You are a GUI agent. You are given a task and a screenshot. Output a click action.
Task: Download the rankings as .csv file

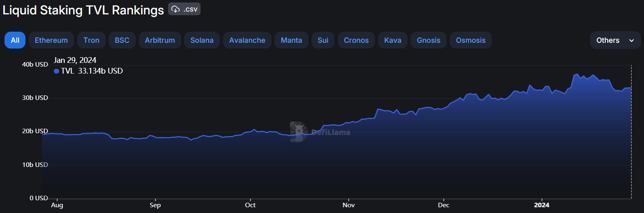184,9
